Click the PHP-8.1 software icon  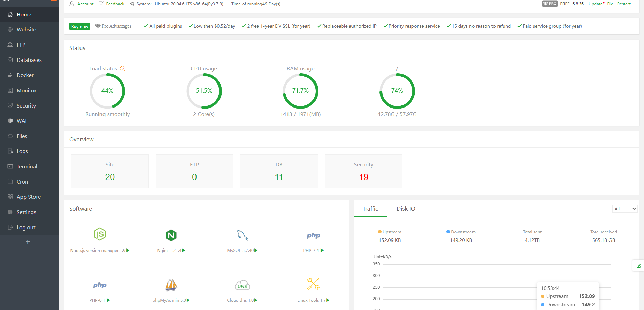click(x=100, y=285)
